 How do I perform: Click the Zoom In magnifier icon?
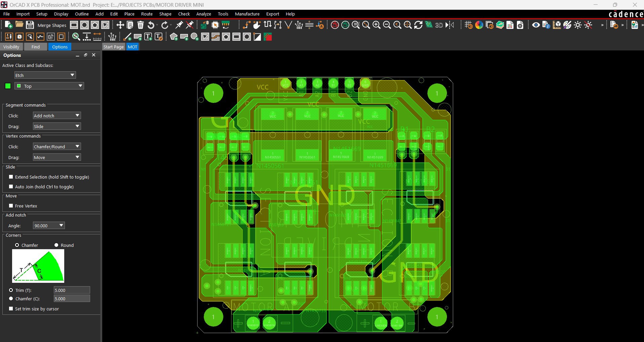coord(376,25)
